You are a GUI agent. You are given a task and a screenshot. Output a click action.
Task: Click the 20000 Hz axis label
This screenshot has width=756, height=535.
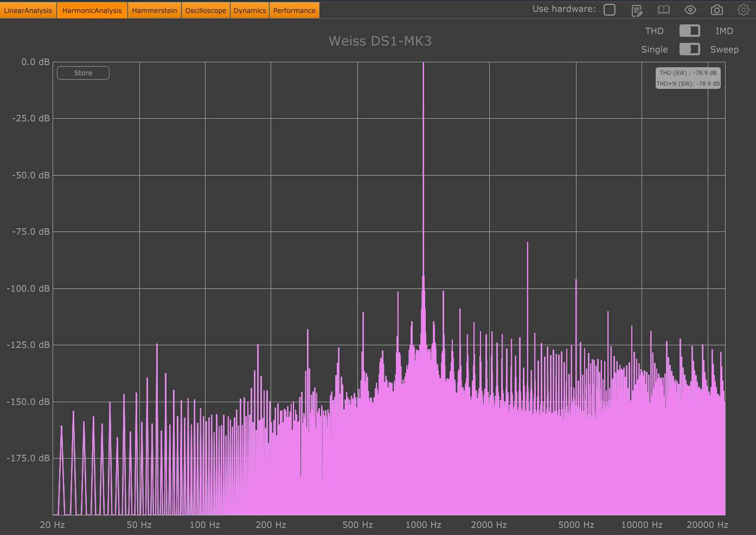point(708,525)
